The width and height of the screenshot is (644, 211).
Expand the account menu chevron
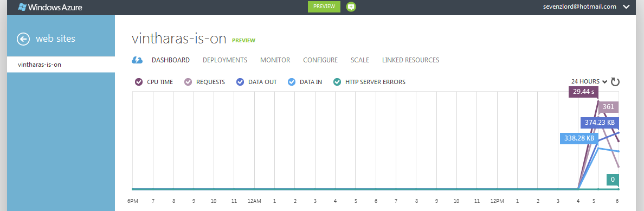point(626,7)
